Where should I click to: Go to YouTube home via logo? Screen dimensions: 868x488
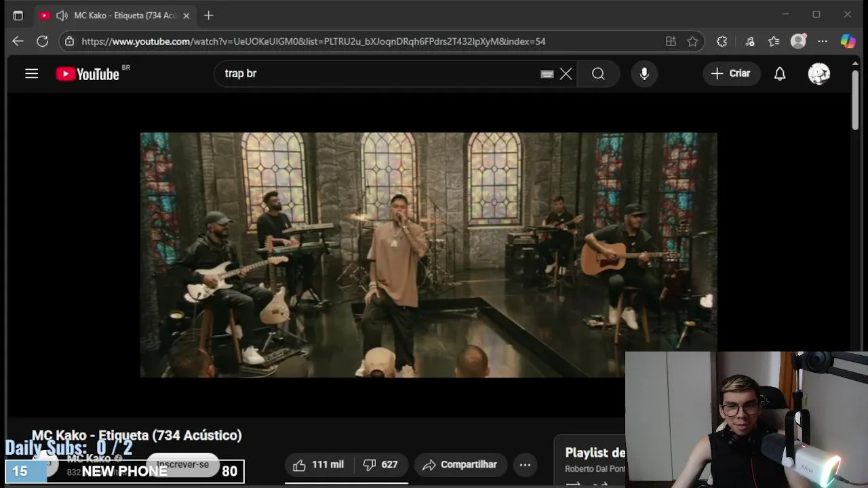tap(88, 74)
